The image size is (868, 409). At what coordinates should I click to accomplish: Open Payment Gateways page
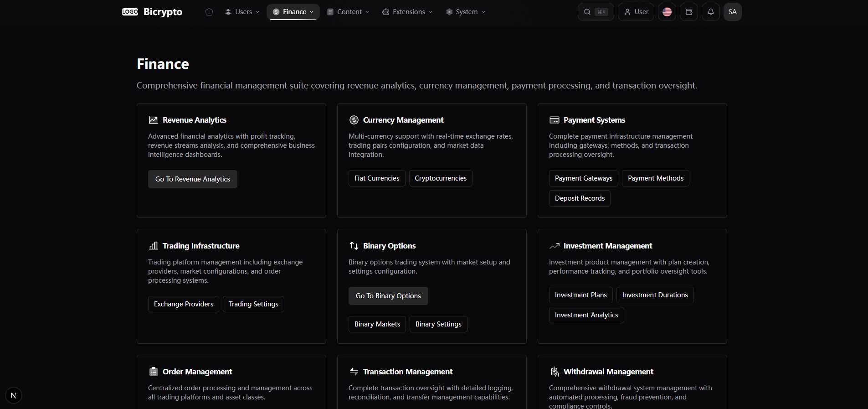[583, 178]
